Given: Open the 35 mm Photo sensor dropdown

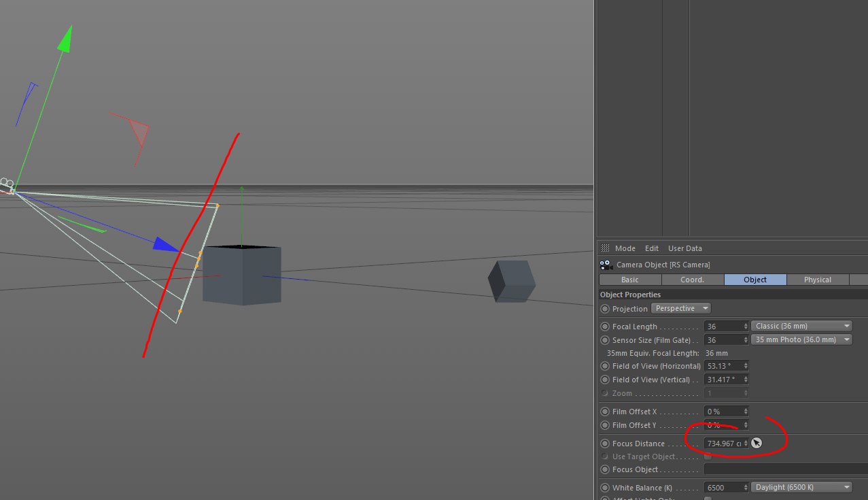Looking at the screenshot, I should point(801,339).
